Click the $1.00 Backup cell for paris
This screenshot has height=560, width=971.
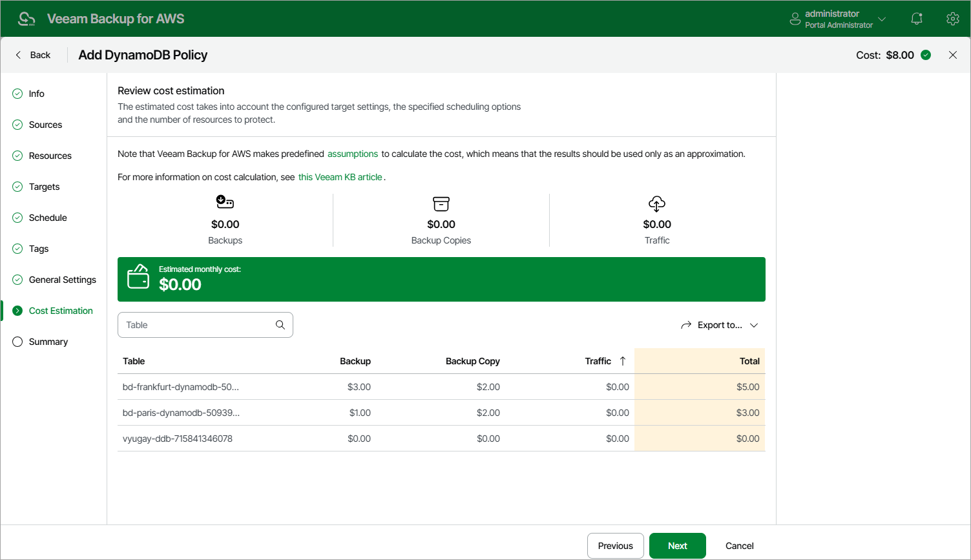pos(360,413)
